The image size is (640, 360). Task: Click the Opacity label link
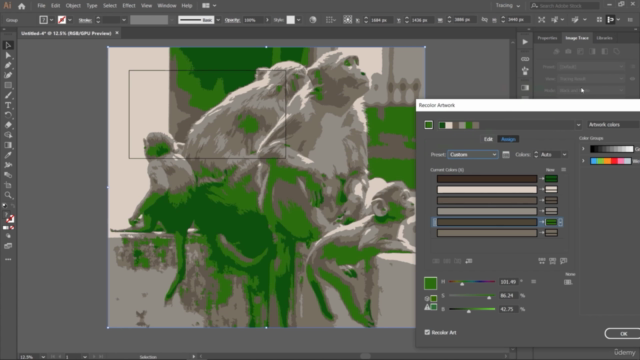pos(232,20)
